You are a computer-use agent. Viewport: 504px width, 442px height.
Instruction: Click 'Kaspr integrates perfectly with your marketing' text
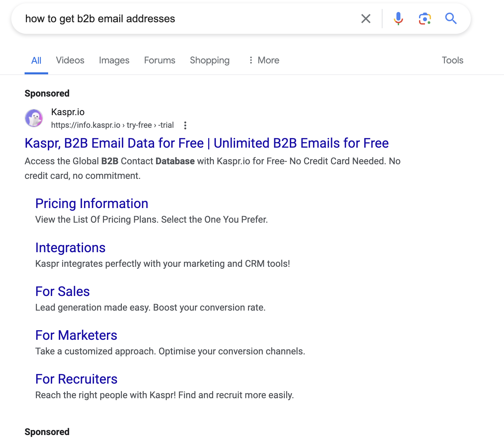click(x=163, y=264)
